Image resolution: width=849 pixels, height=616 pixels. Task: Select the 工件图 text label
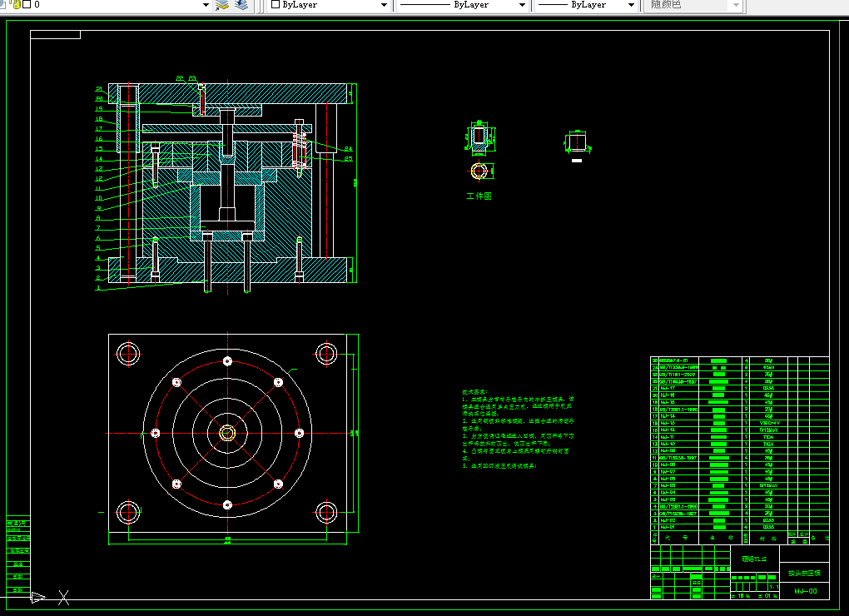pyautogui.click(x=479, y=196)
